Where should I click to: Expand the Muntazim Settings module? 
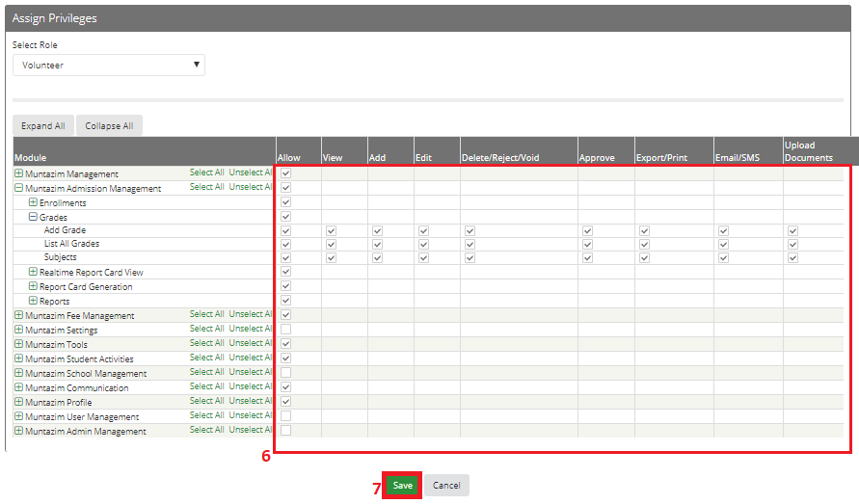coord(18,330)
